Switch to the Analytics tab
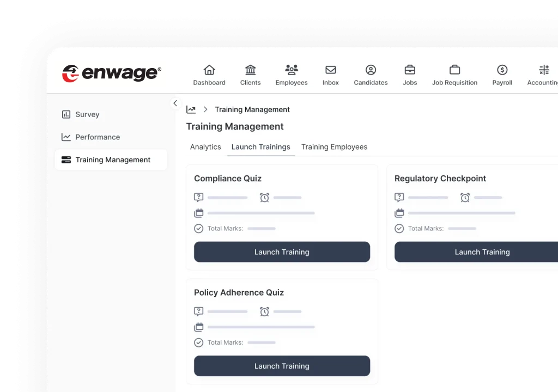 point(205,146)
